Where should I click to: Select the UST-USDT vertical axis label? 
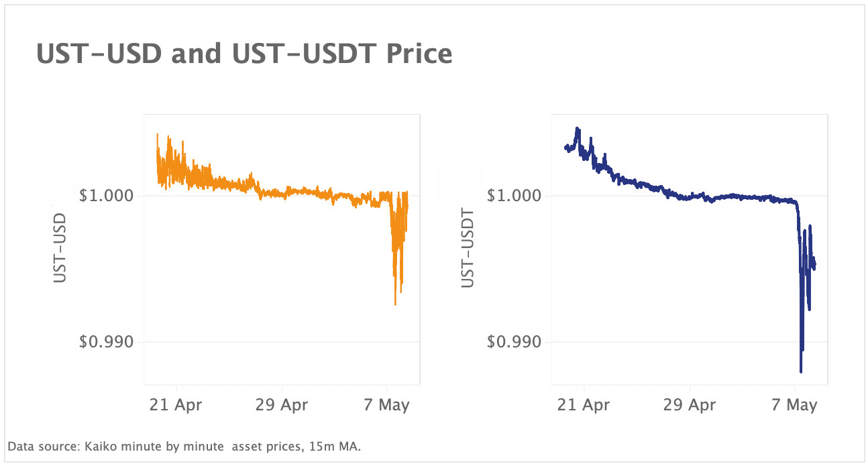pyautogui.click(x=468, y=248)
